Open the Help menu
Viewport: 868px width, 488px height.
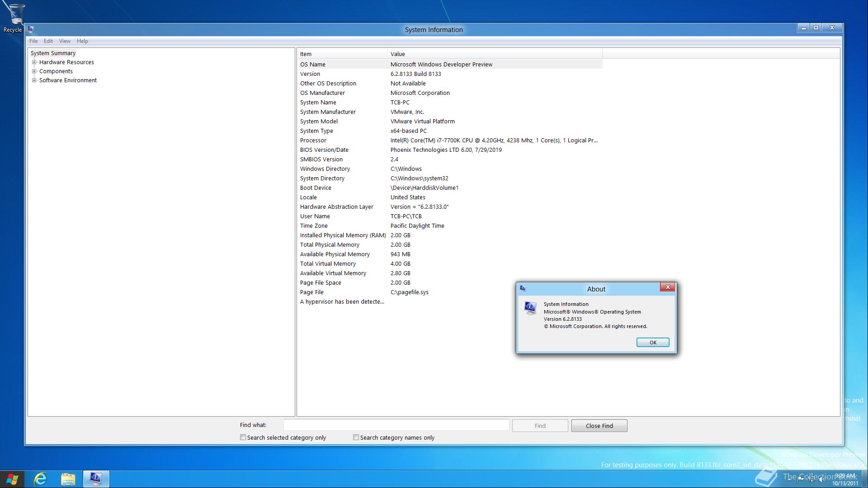82,41
